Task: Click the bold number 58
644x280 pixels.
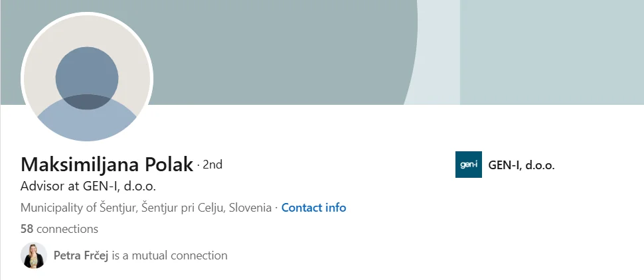Action: (27, 229)
